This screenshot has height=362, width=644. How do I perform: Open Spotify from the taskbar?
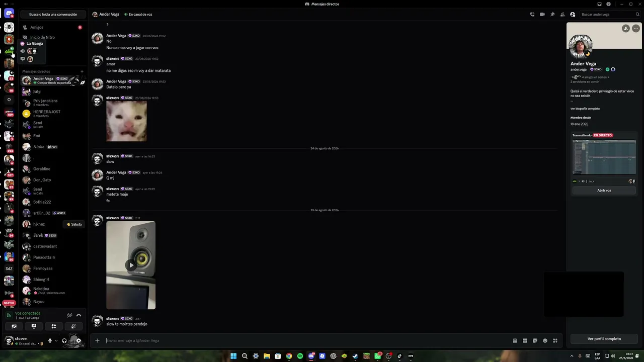[x=300, y=356]
